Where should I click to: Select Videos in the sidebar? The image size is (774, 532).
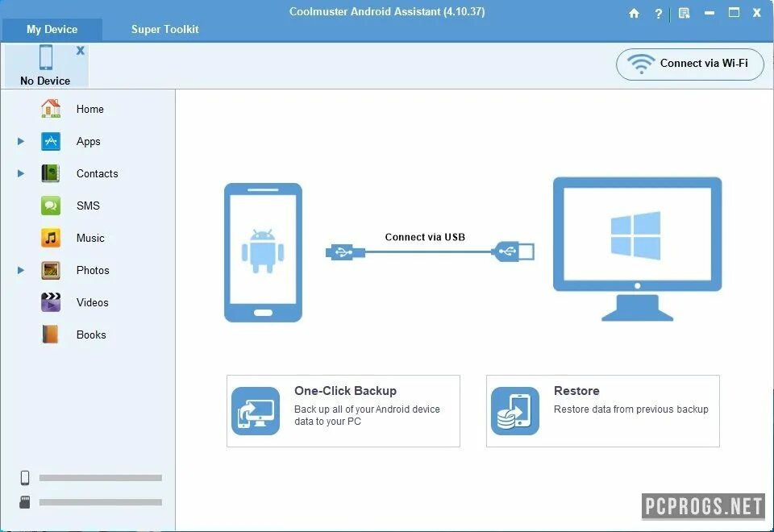click(x=88, y=302)
